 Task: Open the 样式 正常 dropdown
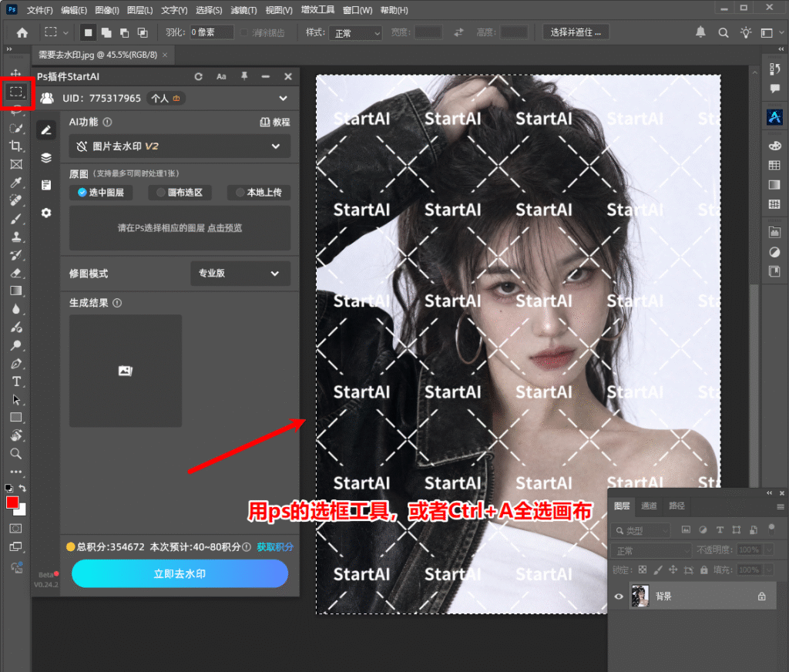pos(356,33)
